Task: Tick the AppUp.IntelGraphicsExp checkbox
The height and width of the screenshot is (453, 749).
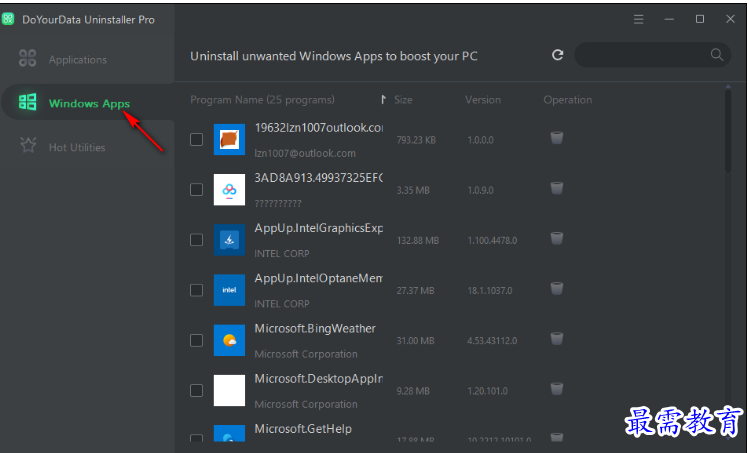Action: click(x=196, y=240)
